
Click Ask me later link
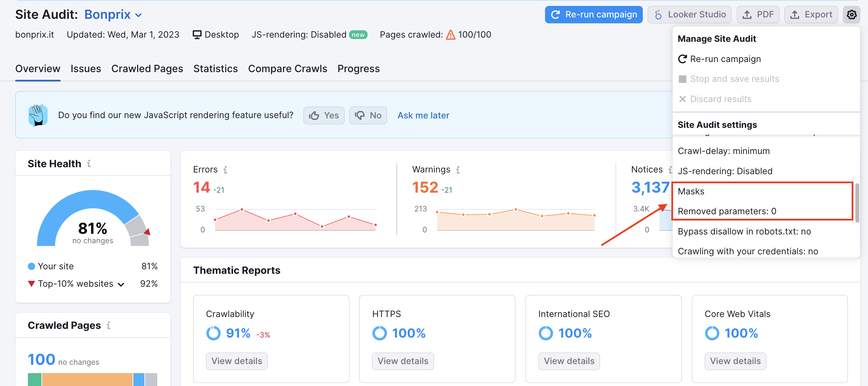[423, 115]
